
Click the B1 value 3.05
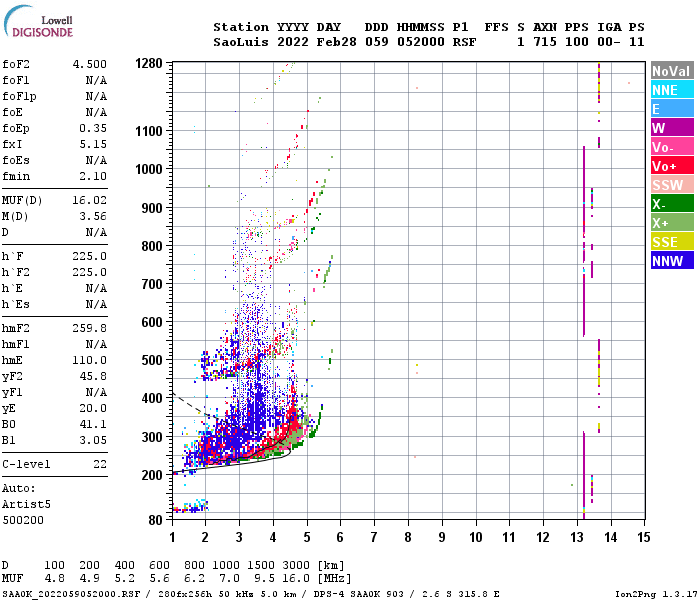click(93, 441)
